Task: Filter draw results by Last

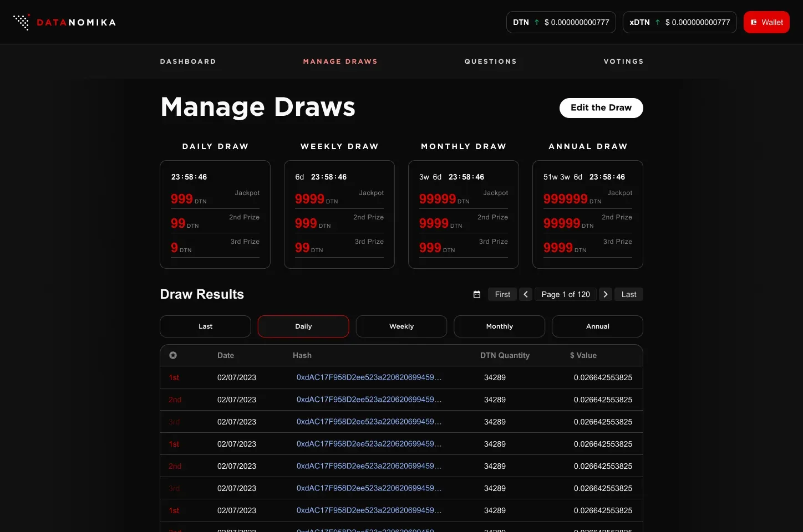Action: [x=205, y=326]
